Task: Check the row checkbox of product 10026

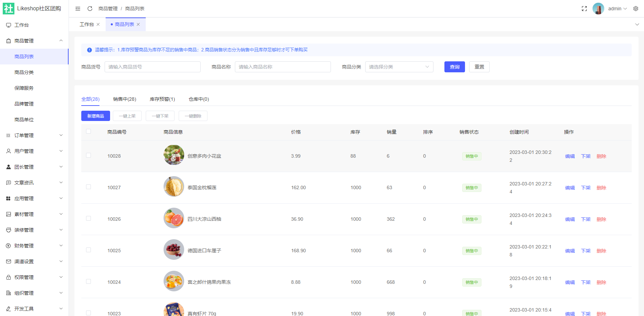Action: [88, 218]
